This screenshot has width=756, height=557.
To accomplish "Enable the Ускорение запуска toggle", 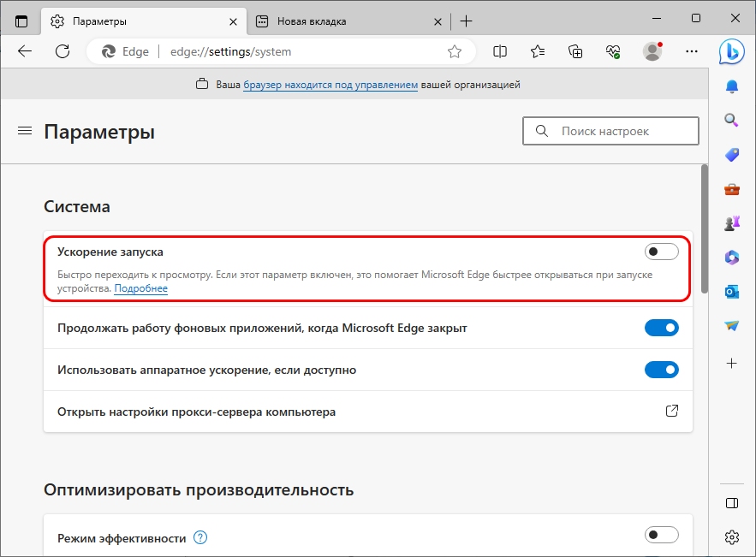I will coord(662,252).
